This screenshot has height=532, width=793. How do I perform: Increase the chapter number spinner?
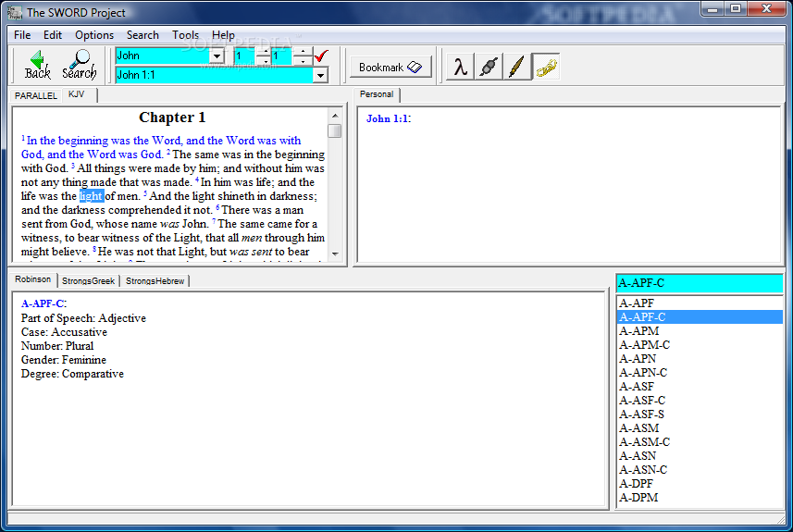(x=266, y=52)
